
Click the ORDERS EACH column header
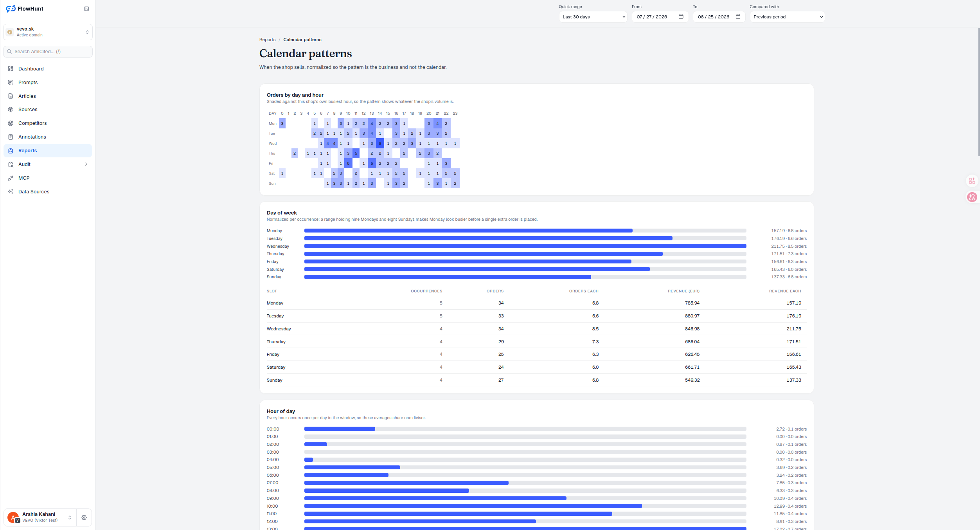[584, 291]
